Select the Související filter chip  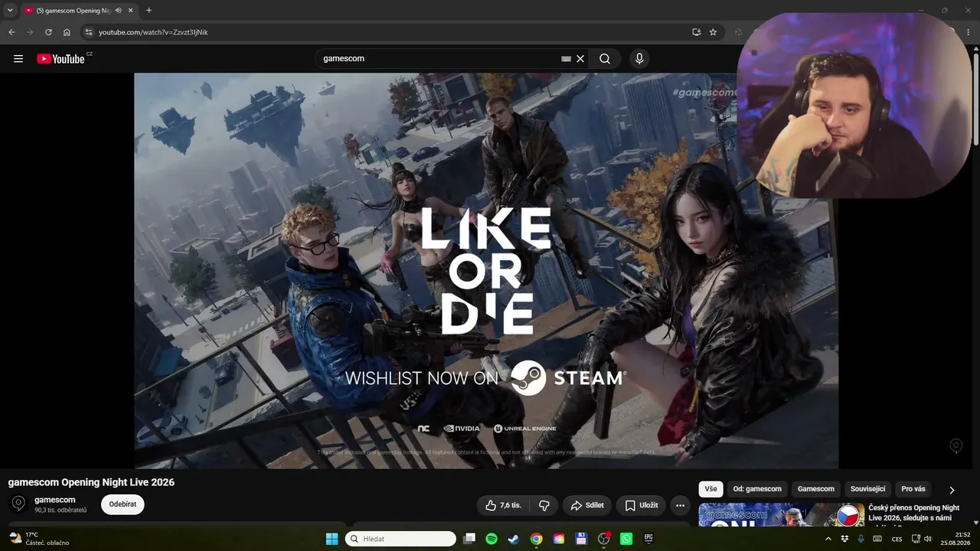coord(867,489)
